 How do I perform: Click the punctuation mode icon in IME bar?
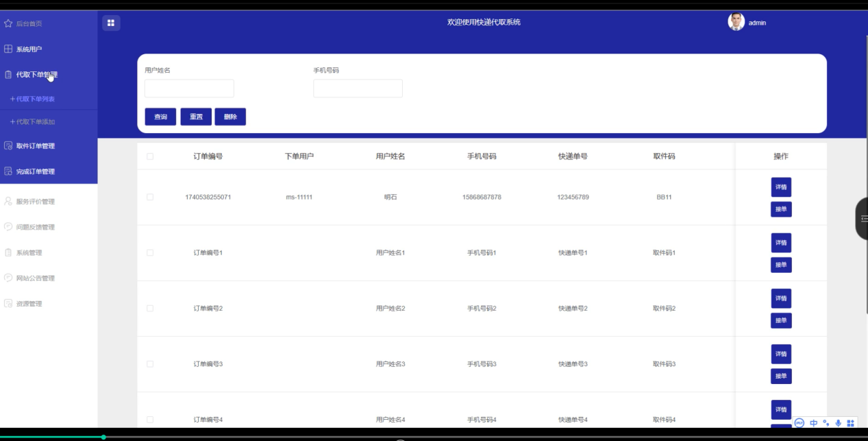pos(826,423)
